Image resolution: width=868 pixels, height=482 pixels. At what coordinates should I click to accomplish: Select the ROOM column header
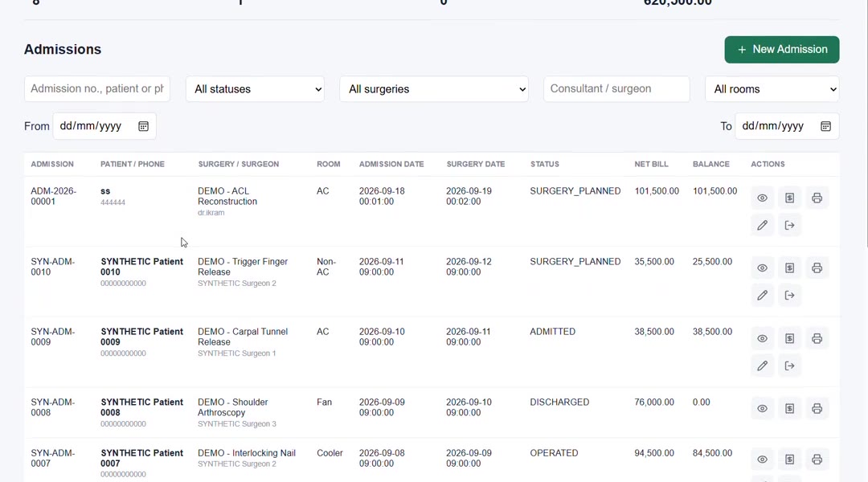point(328,165)
